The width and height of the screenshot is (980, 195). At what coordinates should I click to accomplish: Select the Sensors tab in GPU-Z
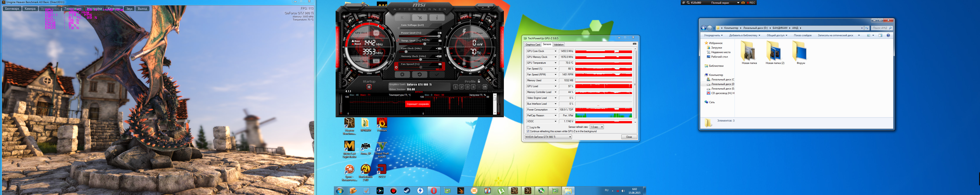pyautogui.click(x=547, y=44)
